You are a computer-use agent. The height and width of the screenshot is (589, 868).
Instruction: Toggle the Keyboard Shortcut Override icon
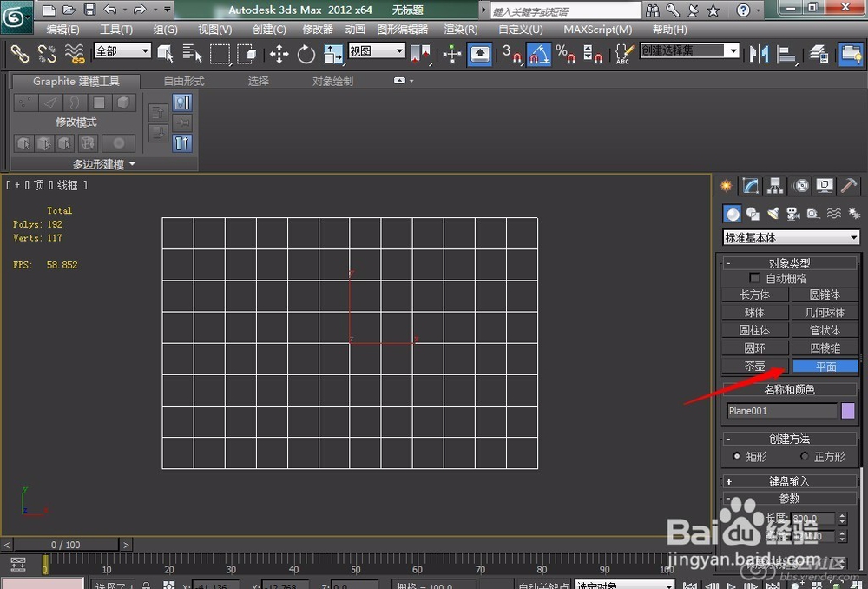(479, 54)
